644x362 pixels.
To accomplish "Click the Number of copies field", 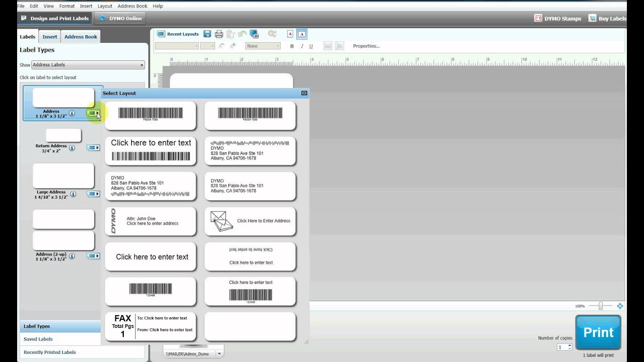I will (561, 347).
